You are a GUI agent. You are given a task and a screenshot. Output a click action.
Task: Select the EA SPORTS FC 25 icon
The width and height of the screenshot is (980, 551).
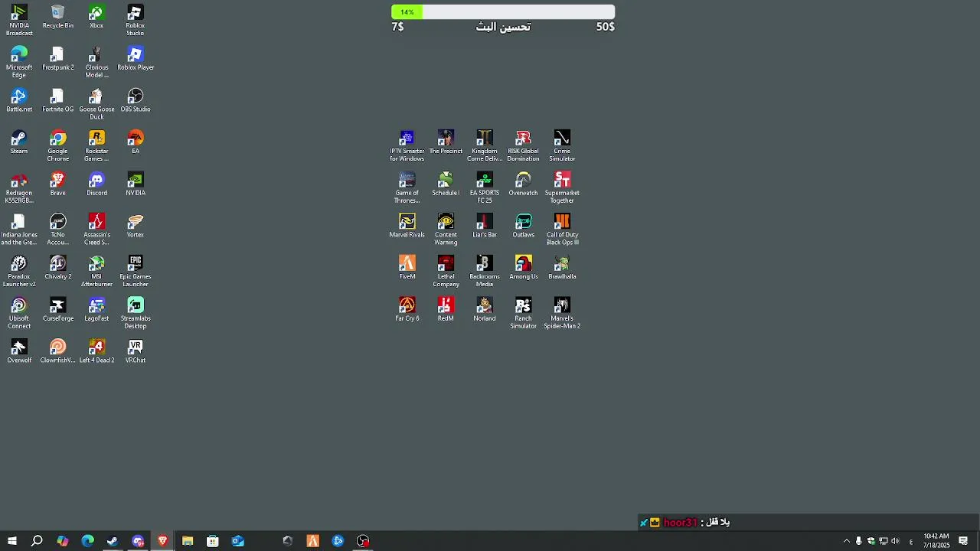pos(485,187)
